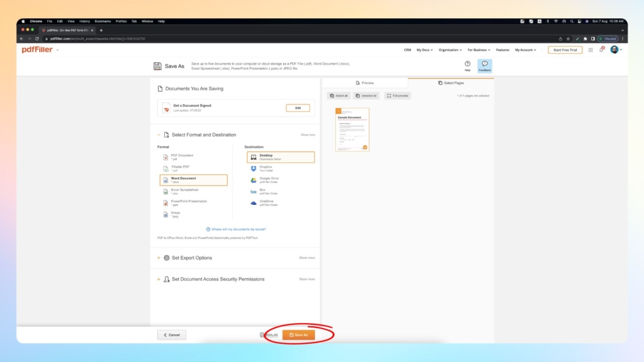Click the Save As floppy disk header icon

pyautogui.click(x=157, y=66)
